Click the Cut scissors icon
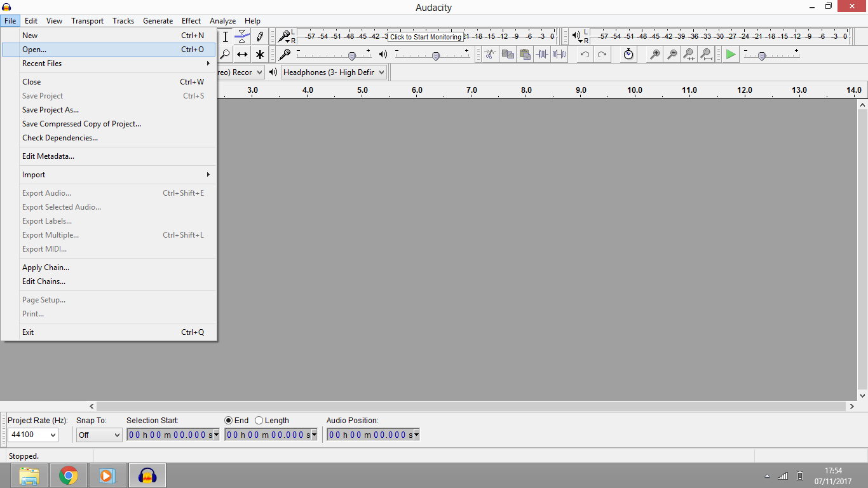868x488 pixels. (x=490, y=55)
